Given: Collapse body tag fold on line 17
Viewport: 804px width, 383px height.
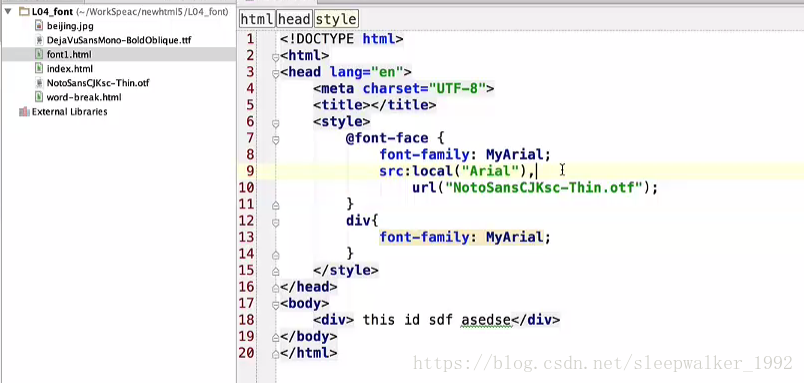Looking at the screenshot, I should [275, 305].
